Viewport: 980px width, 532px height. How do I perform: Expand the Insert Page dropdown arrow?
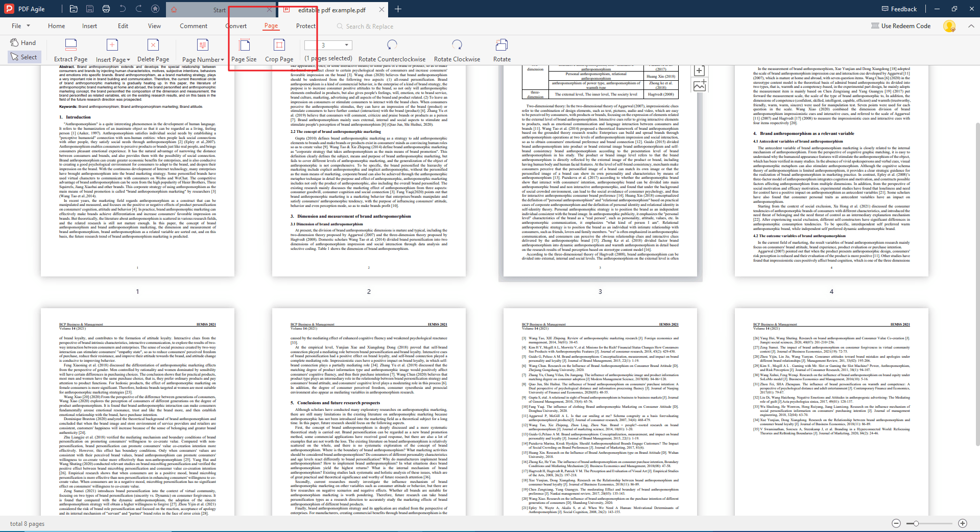128,60
